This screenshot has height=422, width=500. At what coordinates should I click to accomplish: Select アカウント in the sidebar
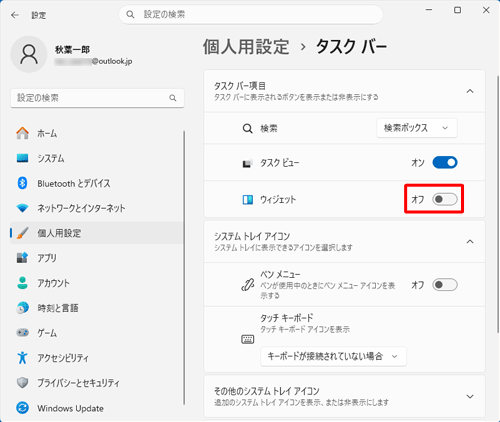[x=97, y=283]
